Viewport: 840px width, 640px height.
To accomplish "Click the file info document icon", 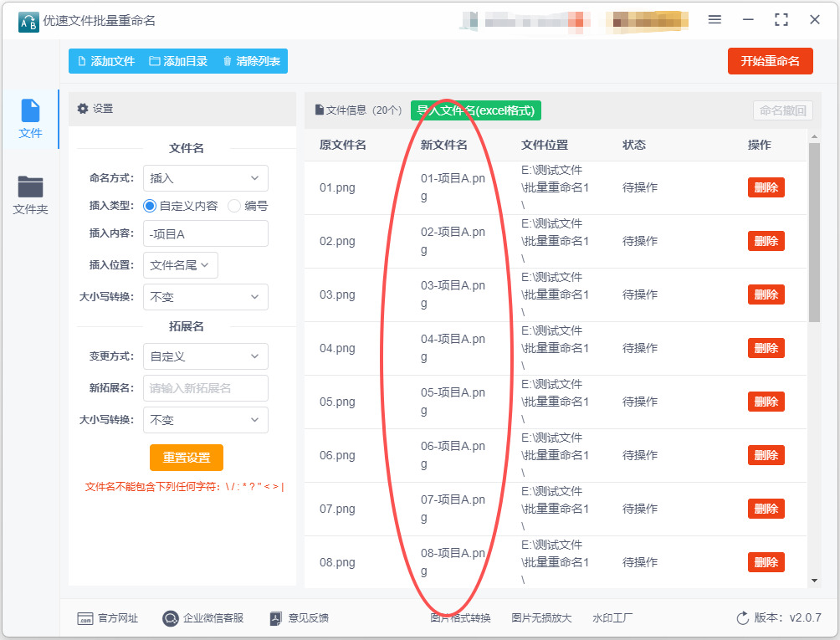I will [x=320, y=110].
